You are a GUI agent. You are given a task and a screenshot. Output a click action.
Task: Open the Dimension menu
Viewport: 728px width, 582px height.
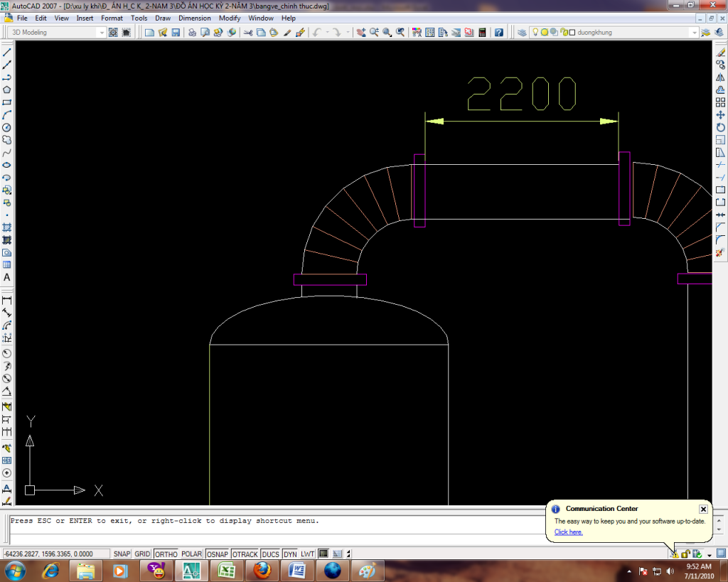coord(195,18)
